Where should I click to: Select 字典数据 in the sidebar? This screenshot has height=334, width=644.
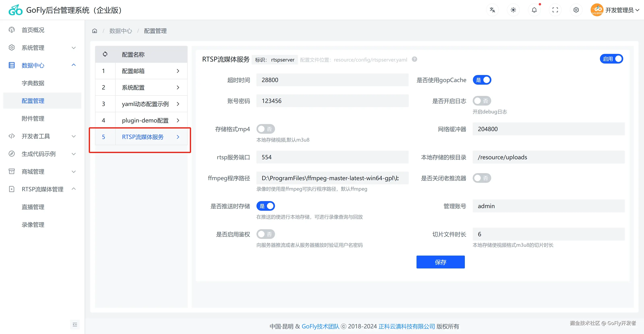33,83
